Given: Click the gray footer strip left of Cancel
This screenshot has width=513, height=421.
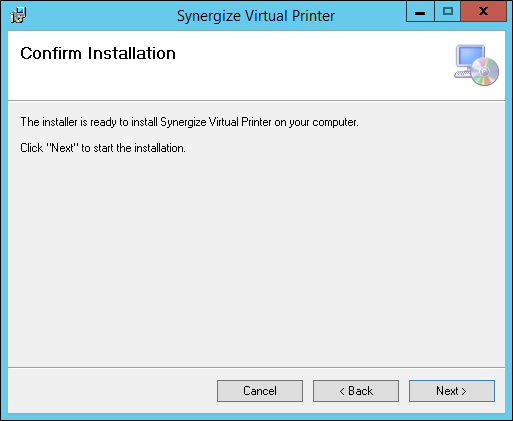Looking at the screenshot, I should (x=112, y=391).
